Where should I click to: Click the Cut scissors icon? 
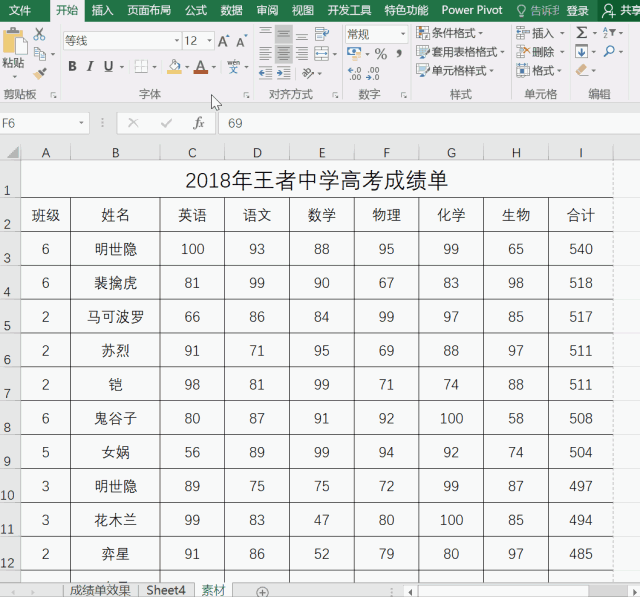point(39,34)
